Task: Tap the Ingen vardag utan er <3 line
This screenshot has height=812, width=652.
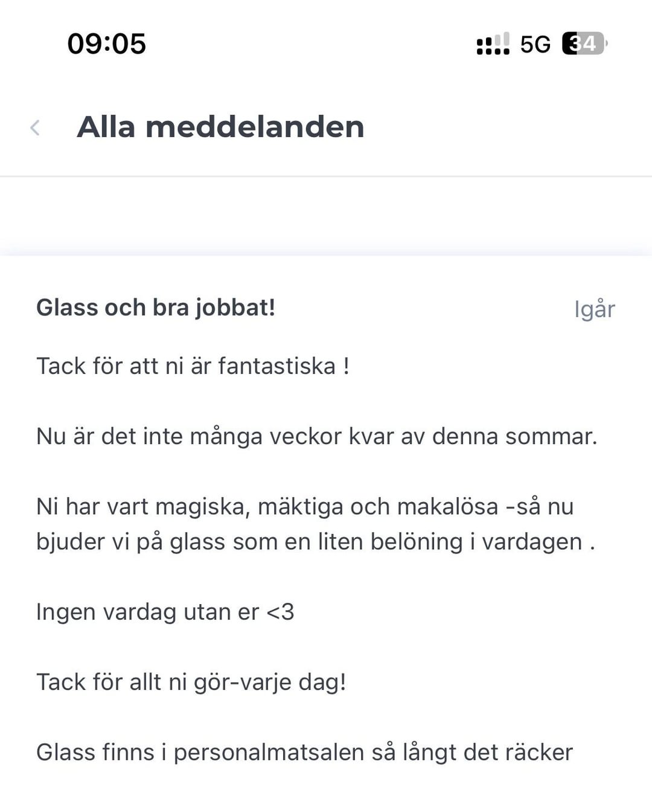Action: click(165, 612)
